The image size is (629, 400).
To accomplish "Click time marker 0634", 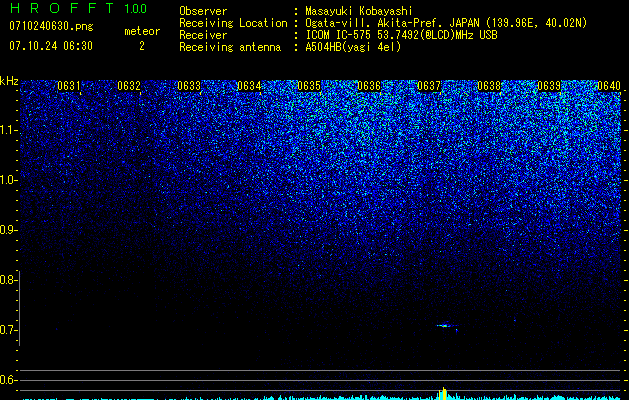I will (249, 86).
